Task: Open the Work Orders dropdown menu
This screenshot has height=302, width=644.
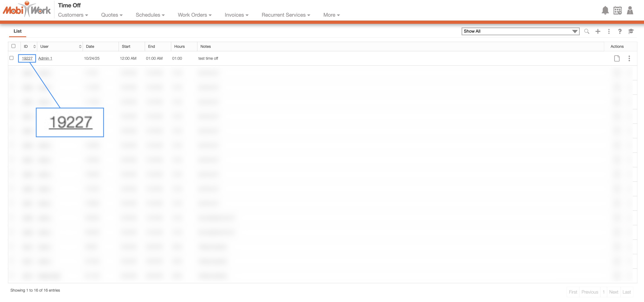Action: [x=195, y=15]
